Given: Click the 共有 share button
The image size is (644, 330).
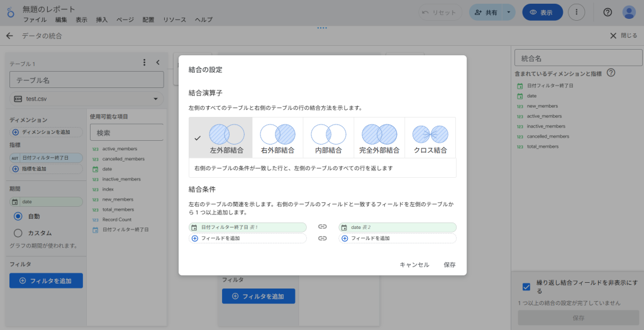Looking at the screenshot, I should coord(486,13).
